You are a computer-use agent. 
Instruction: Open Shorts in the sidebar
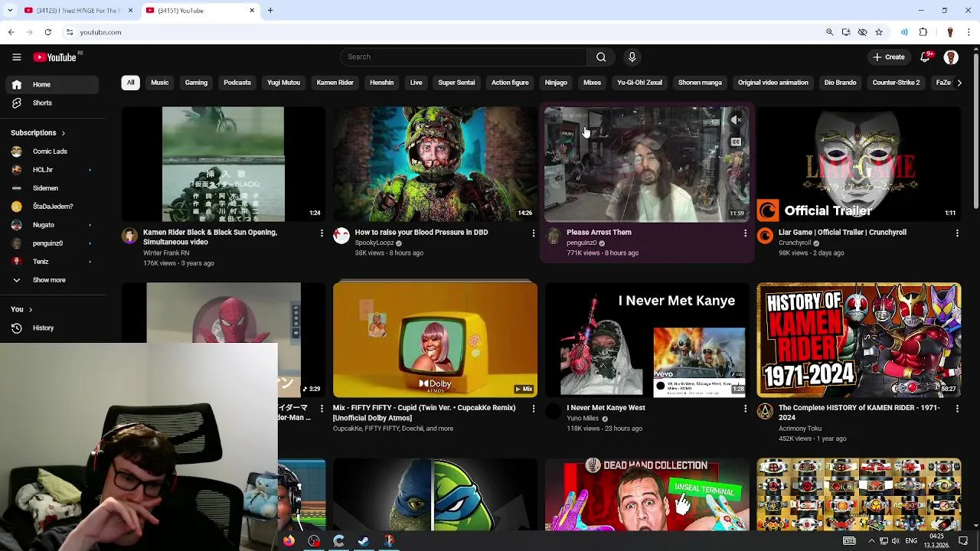(x=52, y=103)
